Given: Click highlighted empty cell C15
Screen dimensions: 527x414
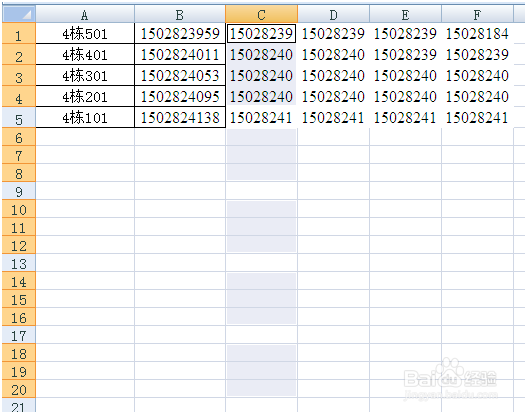Looking at the screenshot, I should click(x=261, y=298).
